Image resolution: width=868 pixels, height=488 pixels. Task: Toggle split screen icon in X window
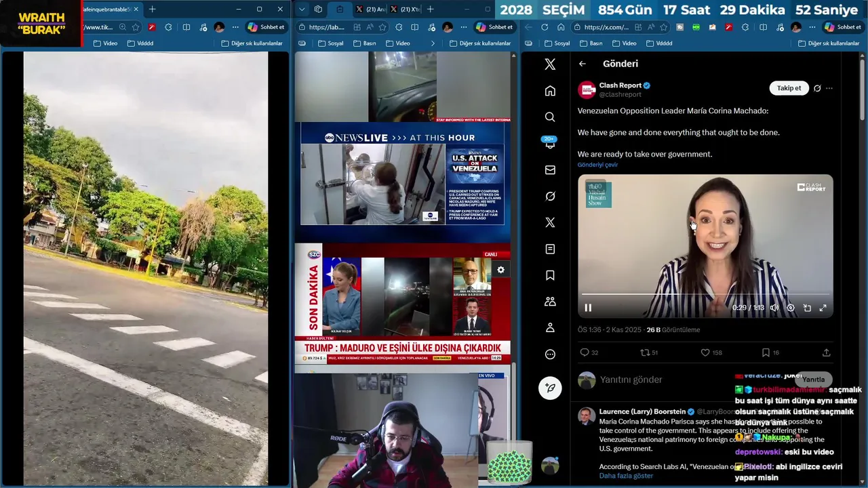pyautogui.click(x=763, y=27)
